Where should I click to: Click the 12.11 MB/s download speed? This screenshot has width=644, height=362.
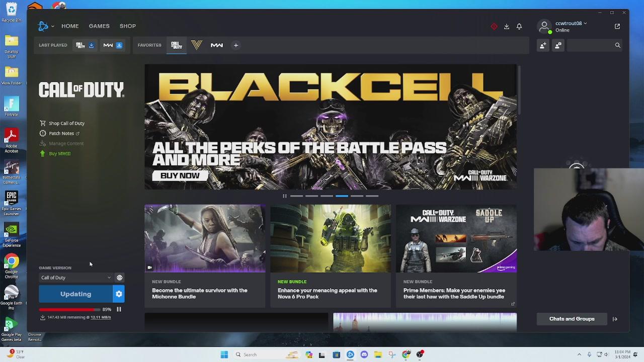coord(101,317)
